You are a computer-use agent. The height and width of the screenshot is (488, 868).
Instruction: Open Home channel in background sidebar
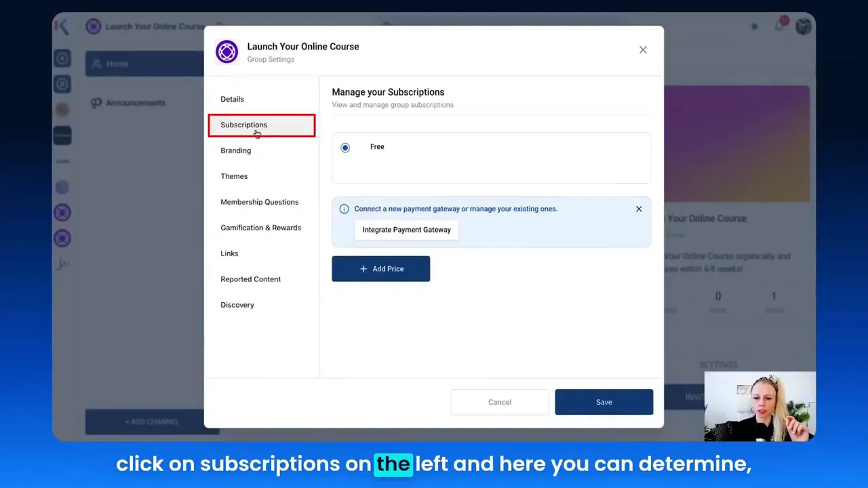click(x=144, y=64)
